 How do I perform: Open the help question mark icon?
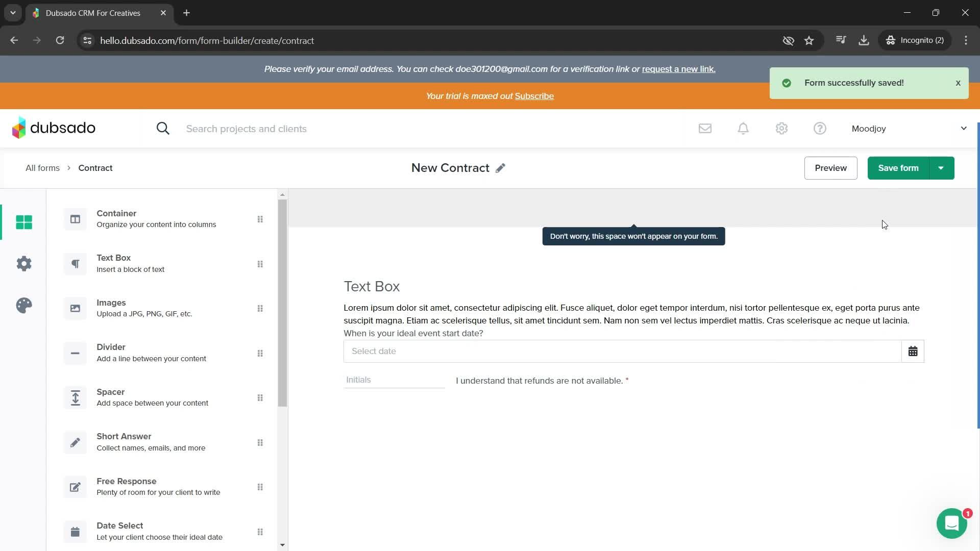[x=820, y=129]
